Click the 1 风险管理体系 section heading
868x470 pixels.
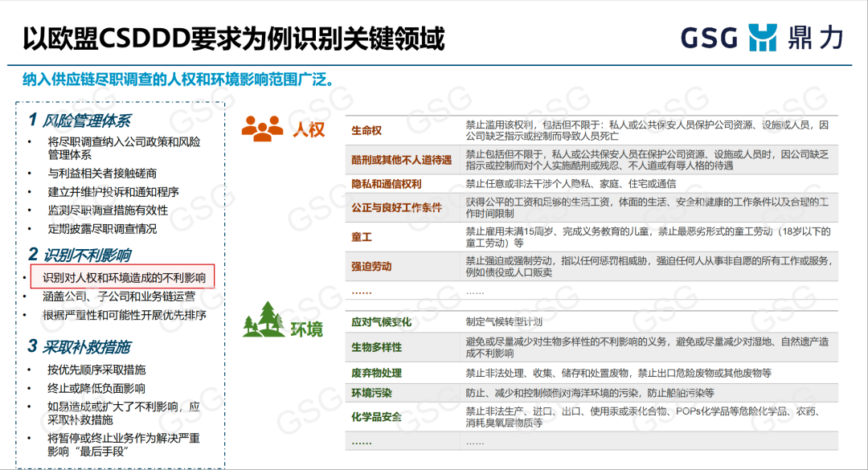(x=79, y=121)
